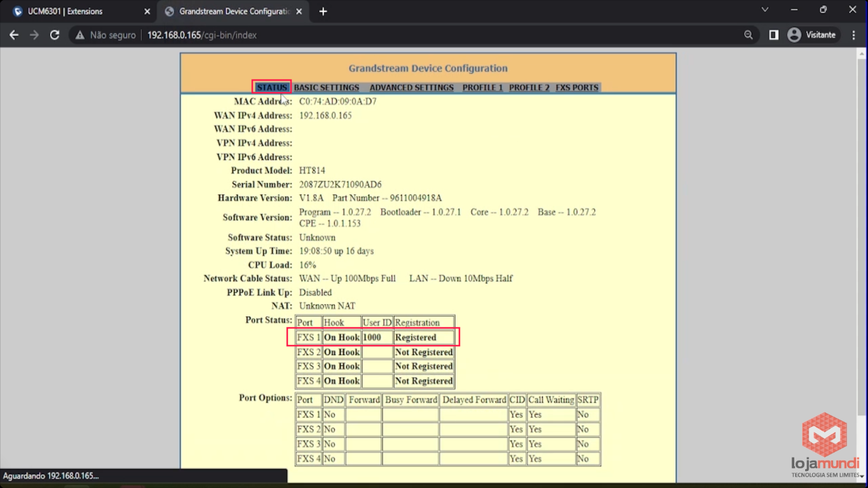Screen dimensions: 868x488
Task: Click the browser forward arrow
Action: (34, 35)
